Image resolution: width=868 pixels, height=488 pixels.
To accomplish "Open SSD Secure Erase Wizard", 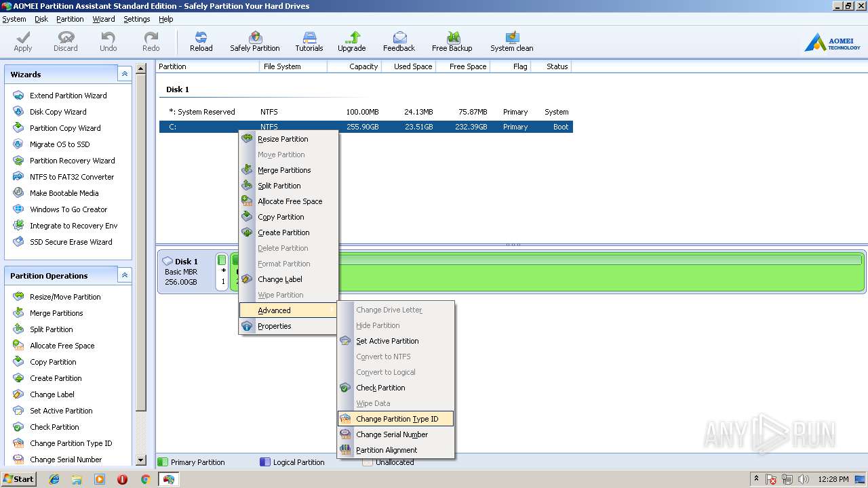I will [x=71, y=242].
